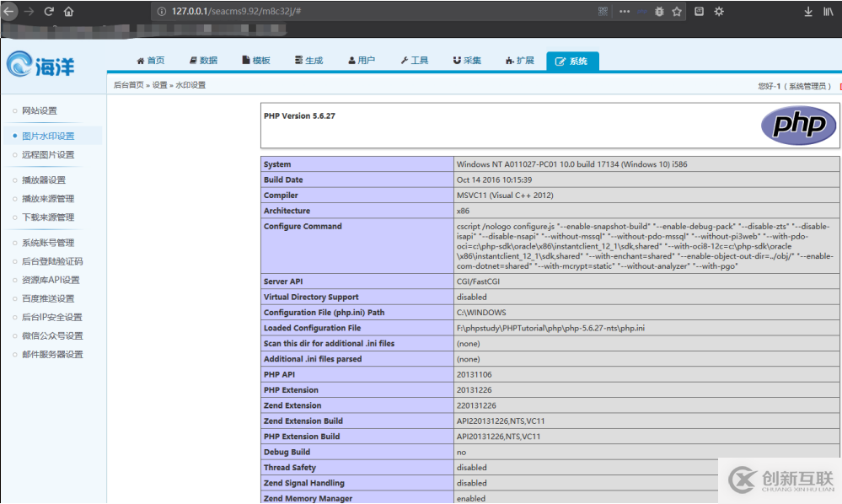
Task: Open the 工具 tab
Action: [414, 61]
